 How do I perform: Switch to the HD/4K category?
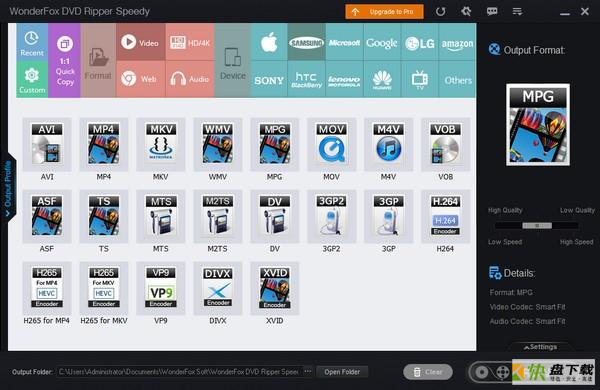click(x=190, y=42)
